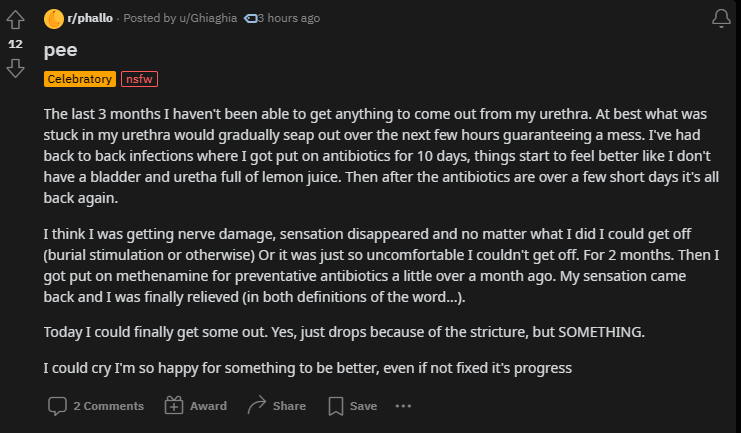
Task: Upvote the post with the up arrow
Action: click(x=15, y=20)
